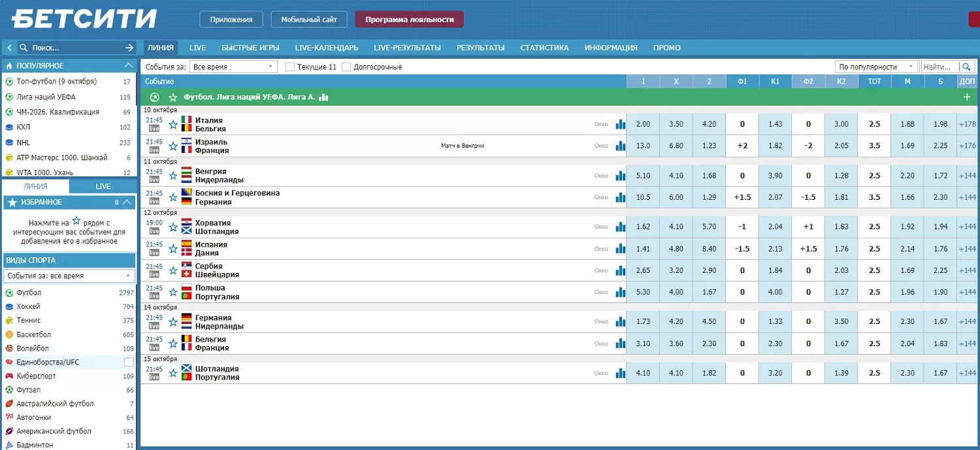Collapse the Популярное section
The image size is (980, 450).
(129, 66)
